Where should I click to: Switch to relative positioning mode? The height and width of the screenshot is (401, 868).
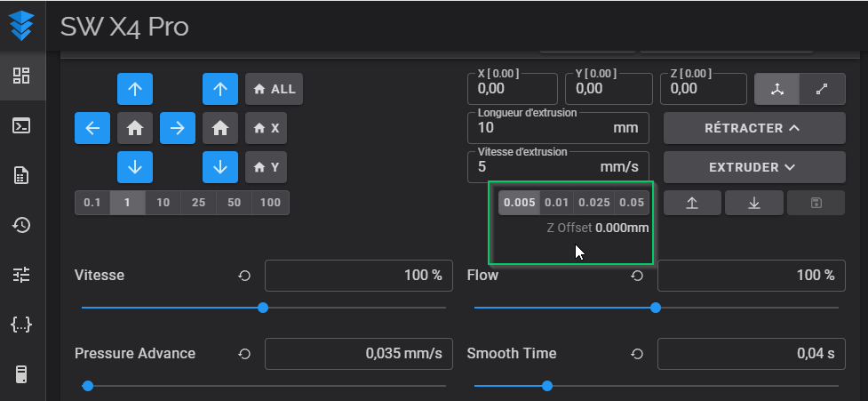(x=823, y=89)
